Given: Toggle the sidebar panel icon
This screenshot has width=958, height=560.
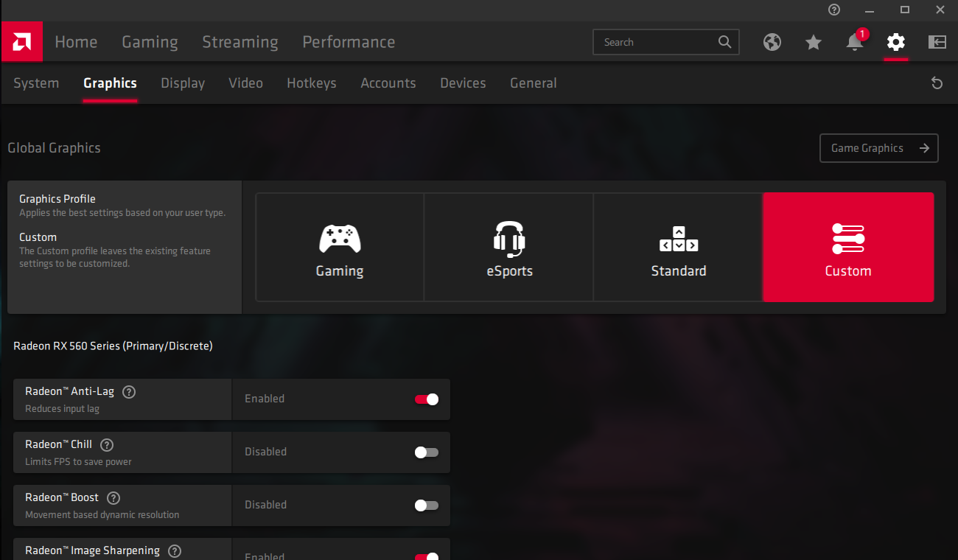Looking at the screenshot, I should 937,42.
